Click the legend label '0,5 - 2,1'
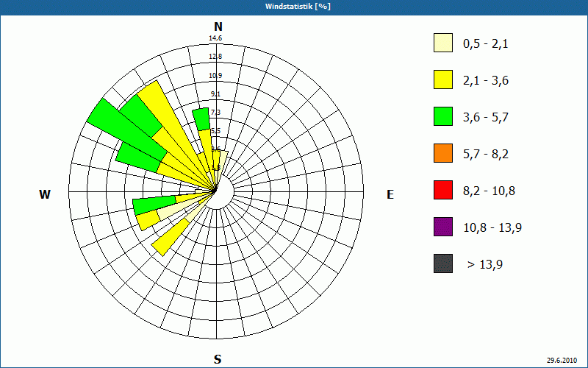 [486, 44]
